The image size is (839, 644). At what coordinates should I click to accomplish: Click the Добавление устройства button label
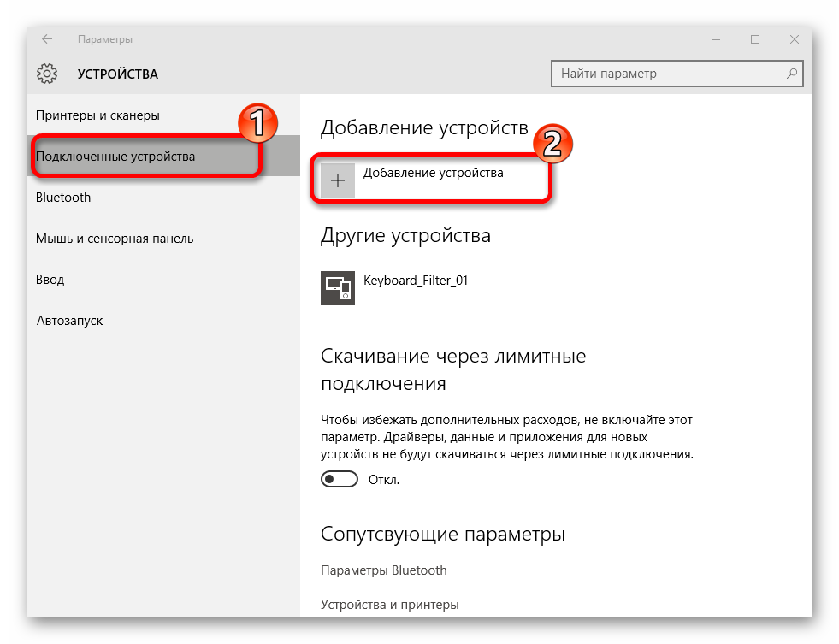[x=433, y=173]
